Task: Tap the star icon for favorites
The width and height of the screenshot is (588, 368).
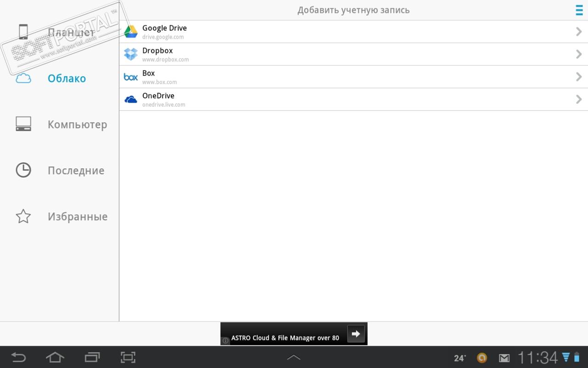Action: [x=23, y=216]
